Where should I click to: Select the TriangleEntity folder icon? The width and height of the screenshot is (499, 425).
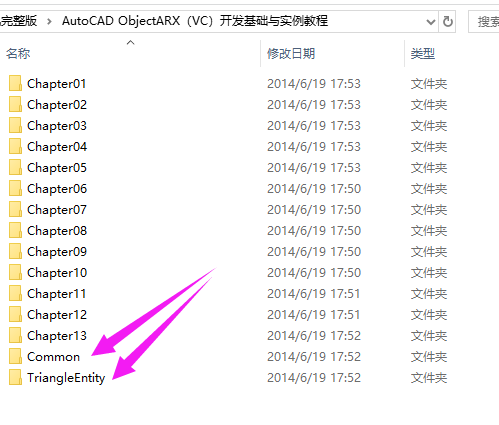coord(15,377)
